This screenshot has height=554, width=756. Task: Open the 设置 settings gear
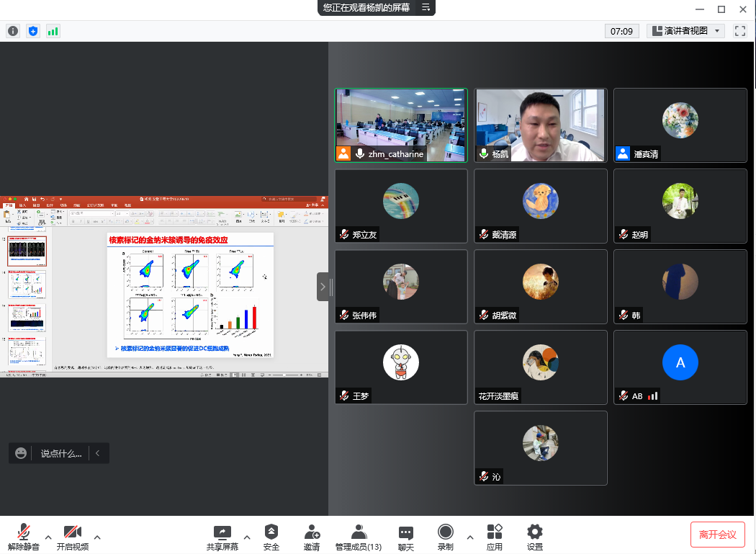tap(534, 537)
